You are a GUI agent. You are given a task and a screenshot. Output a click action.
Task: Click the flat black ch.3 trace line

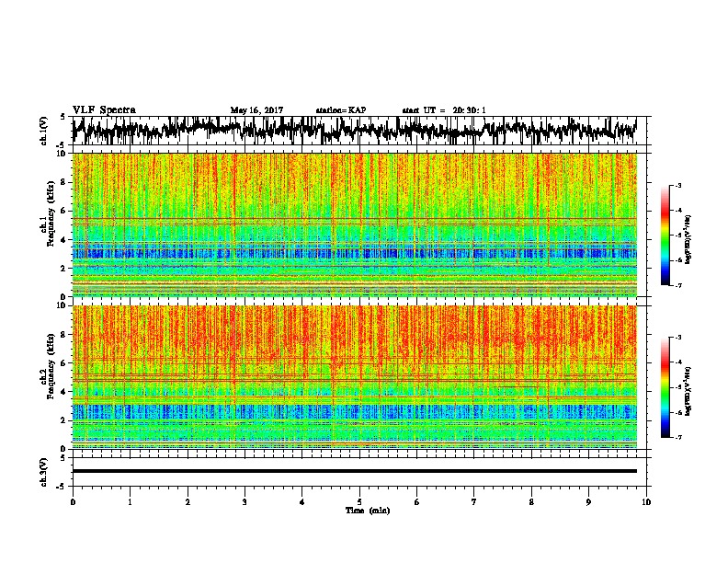354,471
